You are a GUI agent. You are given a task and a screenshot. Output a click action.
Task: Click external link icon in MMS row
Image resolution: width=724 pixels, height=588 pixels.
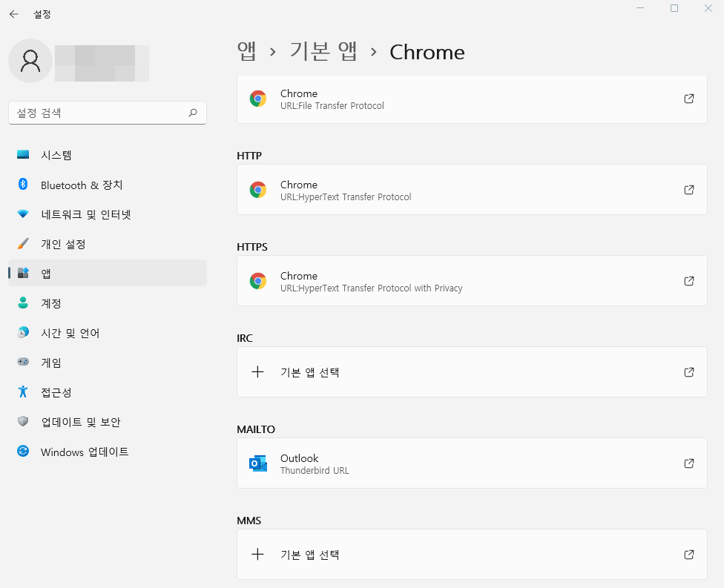(x=689, y=555)
